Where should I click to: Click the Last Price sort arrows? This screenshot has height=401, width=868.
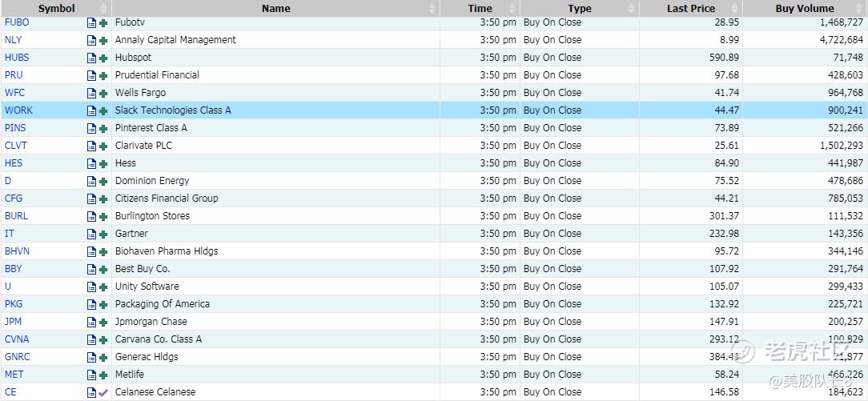pos(735,8)
